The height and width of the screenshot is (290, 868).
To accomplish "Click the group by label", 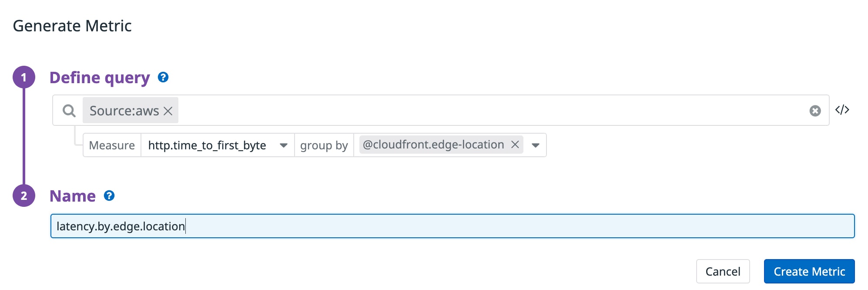I will click(x=324, y=145).
